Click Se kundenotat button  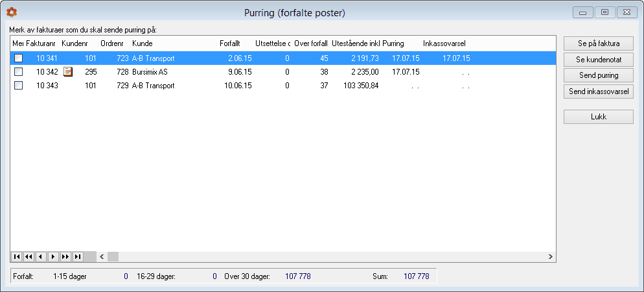[599, 60]
